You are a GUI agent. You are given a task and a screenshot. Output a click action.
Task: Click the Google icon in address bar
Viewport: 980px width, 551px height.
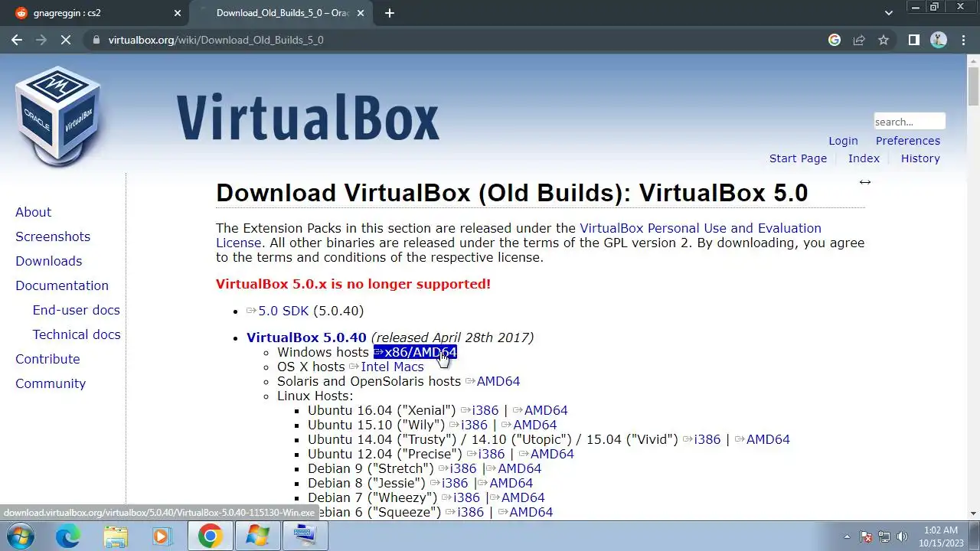[x=835, y=40]
